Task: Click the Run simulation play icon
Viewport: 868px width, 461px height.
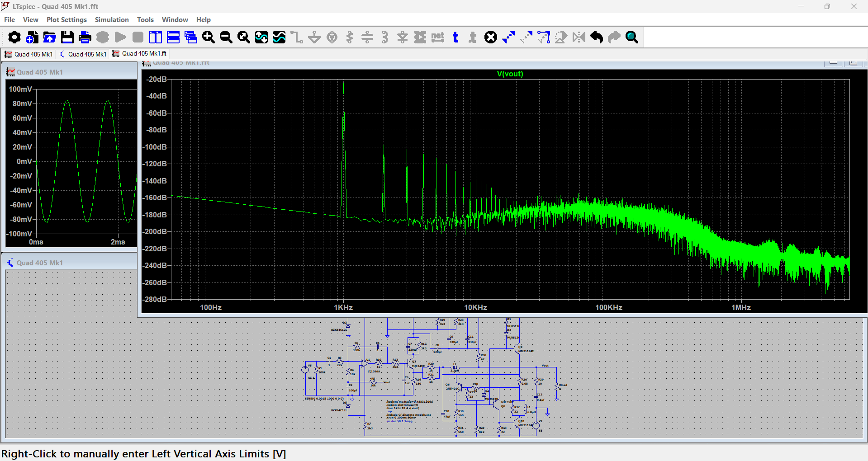Action: [x=120, y=37]
